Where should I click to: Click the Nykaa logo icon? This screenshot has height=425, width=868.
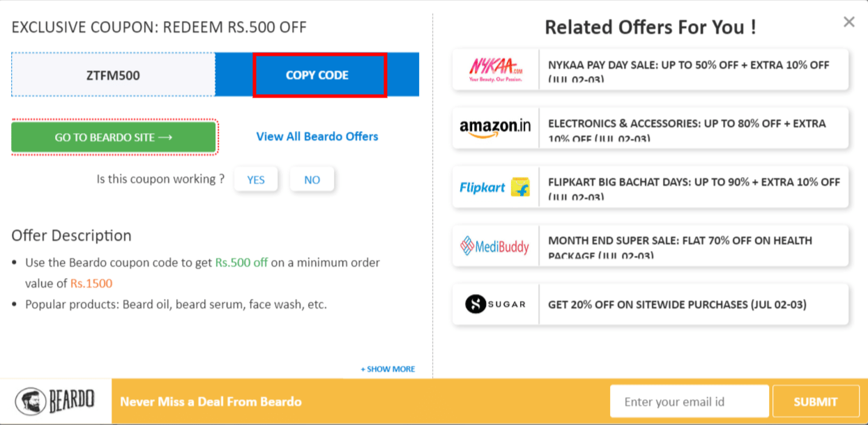click(495, 69)
